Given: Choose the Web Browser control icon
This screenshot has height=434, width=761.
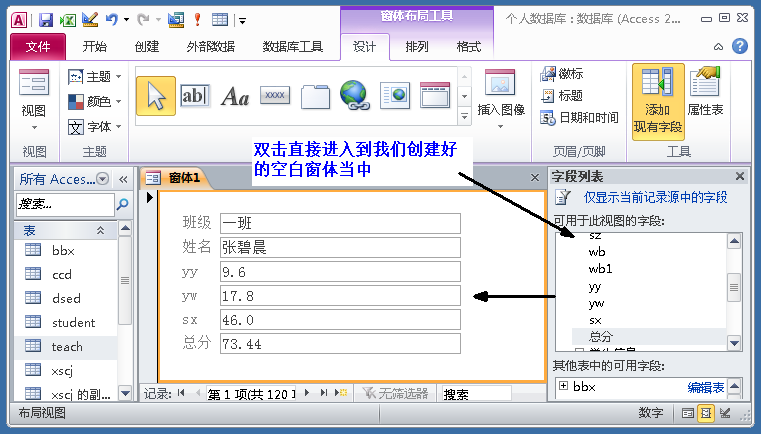Looking at the screenshot, I should click(x=395, y=96).
